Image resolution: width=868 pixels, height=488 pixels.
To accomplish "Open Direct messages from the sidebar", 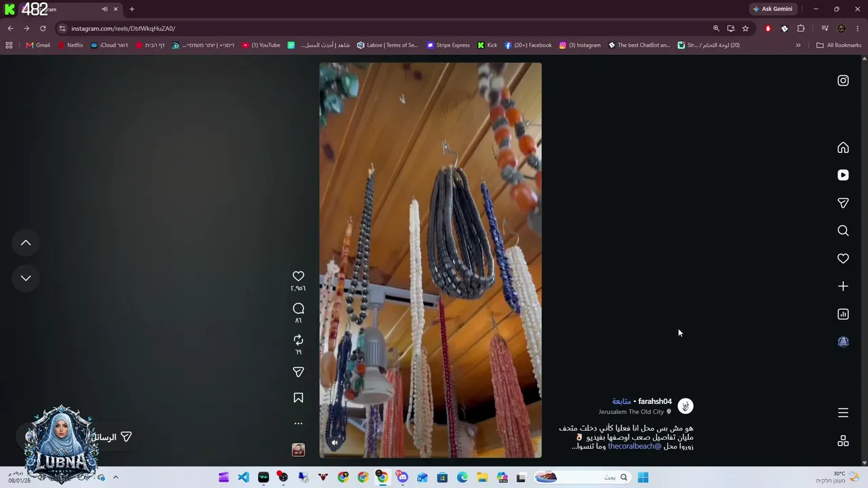I will pyautogui.click(x=843, y=203).
